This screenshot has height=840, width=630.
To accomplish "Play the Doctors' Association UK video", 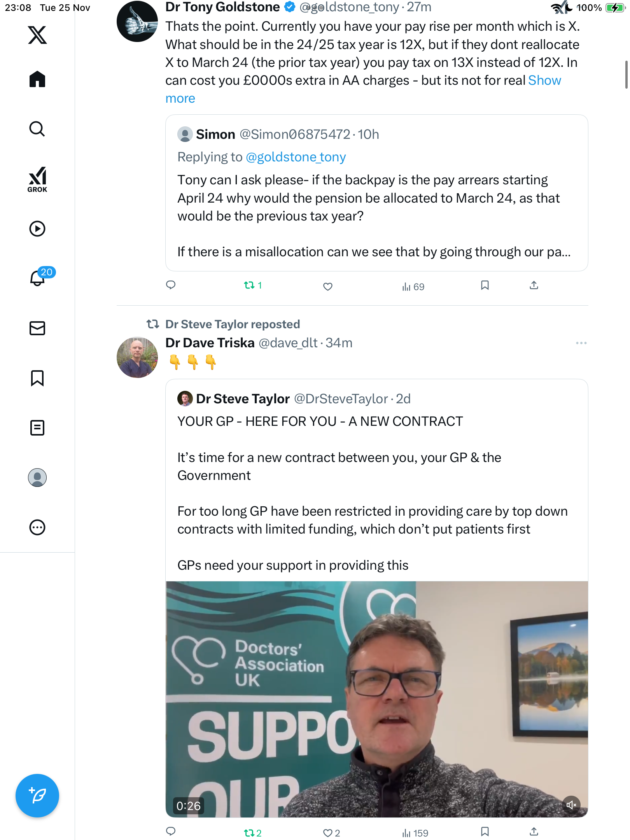I will 376,699.
